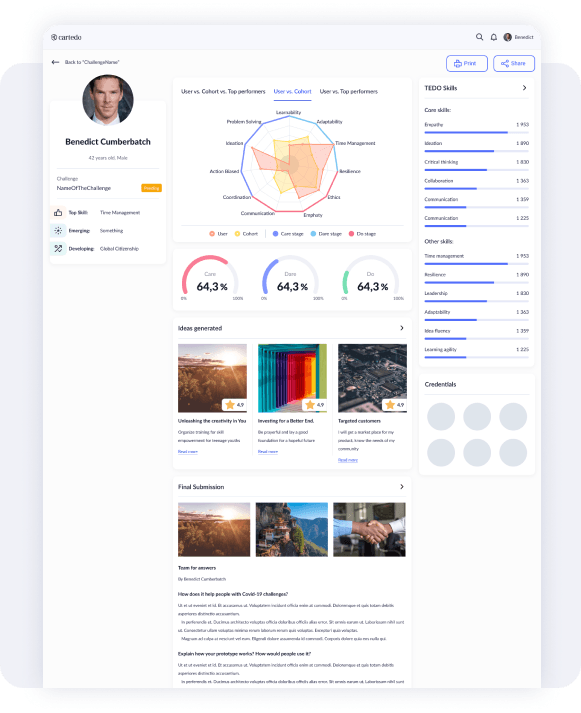
Task: Click Learnability label on radar chart
Action: pos(289,112)
